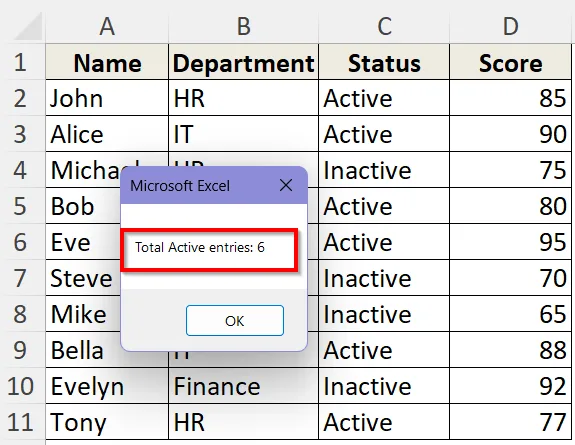
Task: Select the cell containing Bob
Action: coord(83,206)
